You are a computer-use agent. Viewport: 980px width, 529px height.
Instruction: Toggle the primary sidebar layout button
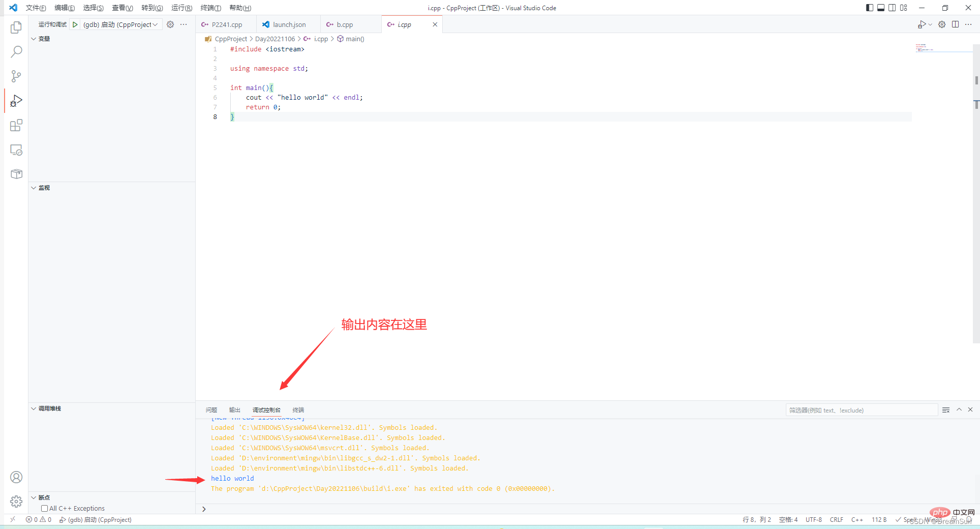(870, 8)
